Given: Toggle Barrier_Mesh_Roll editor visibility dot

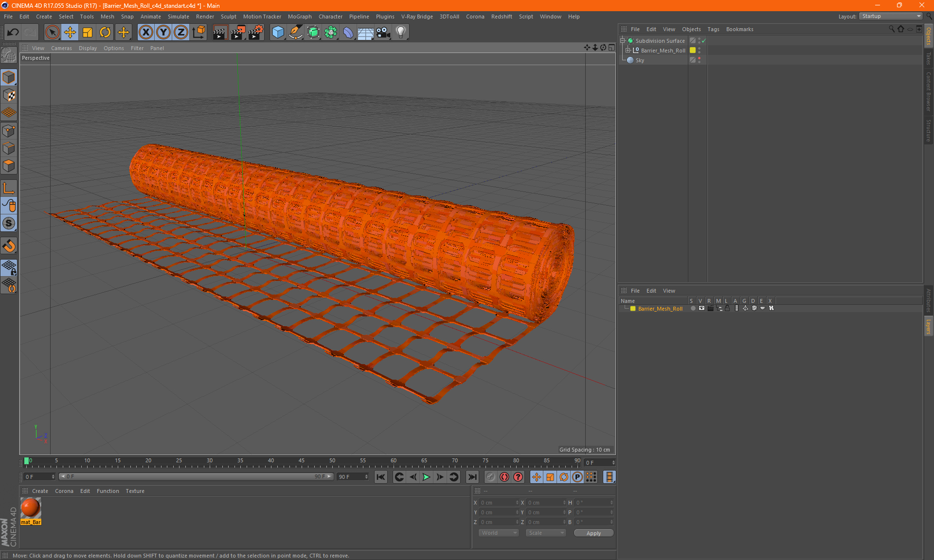Looking at the screenshot, I should 699,49.
